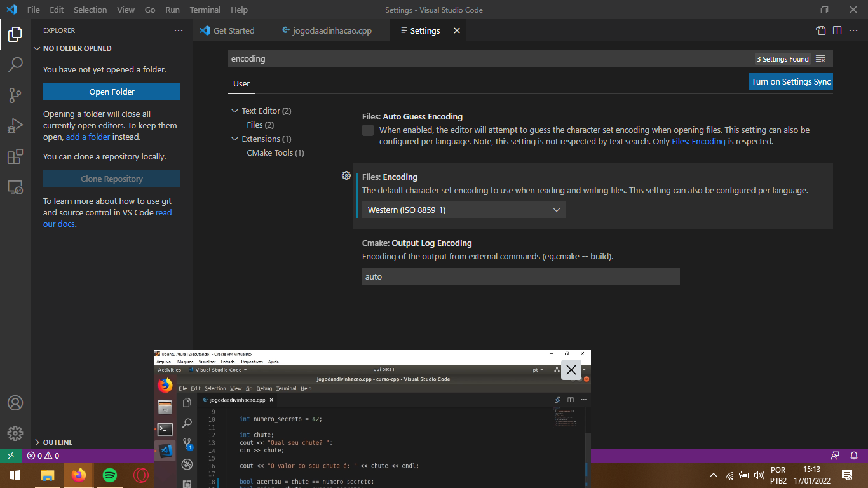Click Windows Start button on taskbar
Image resolution: width=868 pixels, height=488 pixels.
[15, 475]
